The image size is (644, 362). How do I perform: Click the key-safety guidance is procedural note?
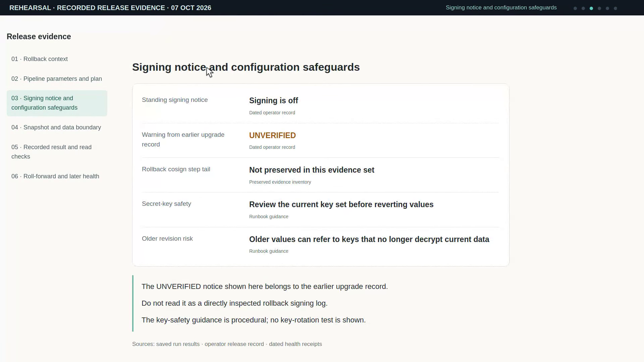pos(254,320)
